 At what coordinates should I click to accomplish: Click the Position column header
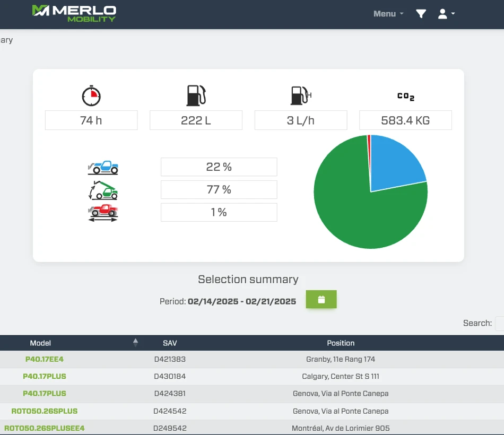coord(341,343)
